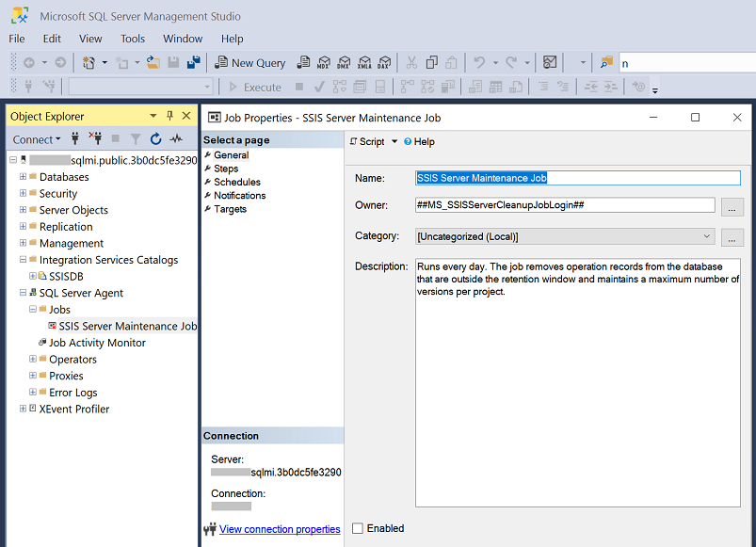Toggle the Enabled checkbox for the job
The width and height of the screenshot is (756, 547).
pos(358,529)
